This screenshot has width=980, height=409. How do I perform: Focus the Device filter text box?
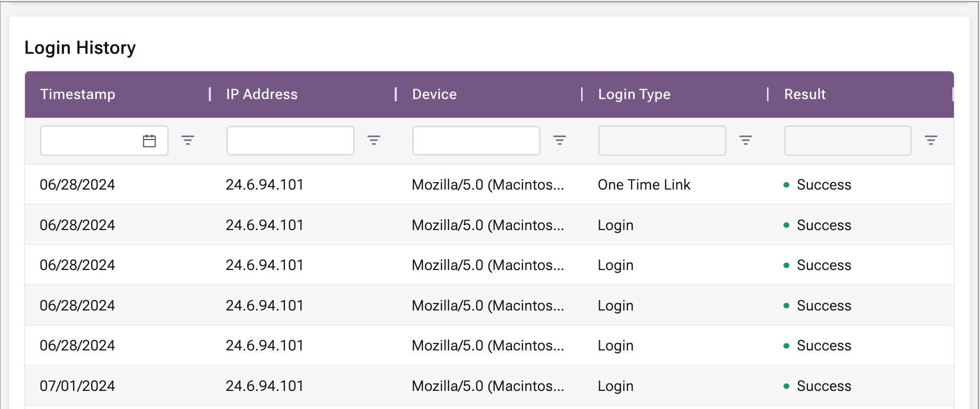(476, 141)
